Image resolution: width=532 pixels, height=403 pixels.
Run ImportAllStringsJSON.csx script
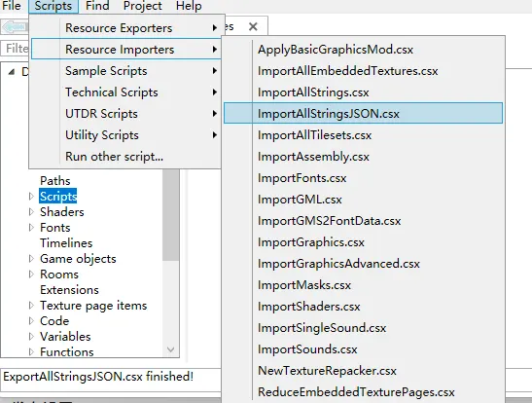coord(363,113)
